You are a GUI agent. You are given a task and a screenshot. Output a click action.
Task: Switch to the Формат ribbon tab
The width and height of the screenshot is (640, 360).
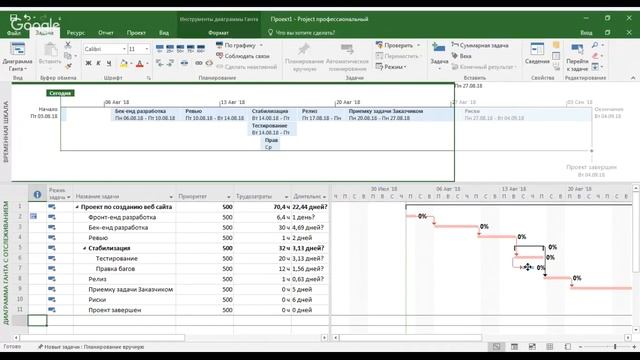tap(218, 33)
